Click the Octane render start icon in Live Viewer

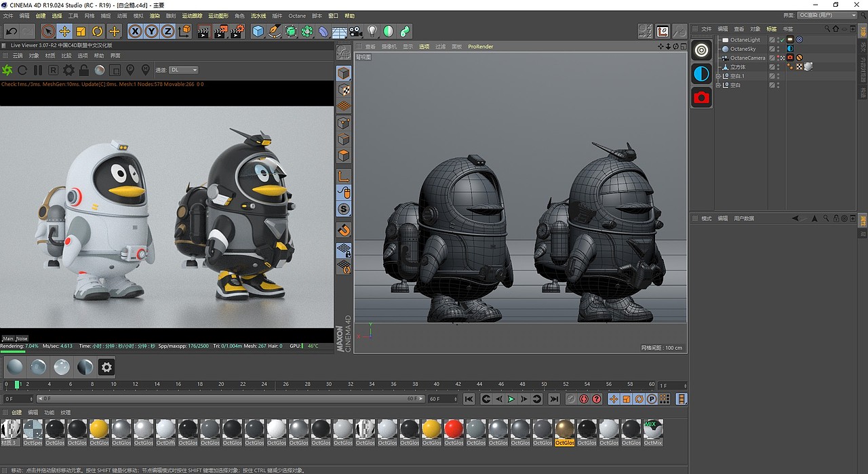(x=7, y=70)
